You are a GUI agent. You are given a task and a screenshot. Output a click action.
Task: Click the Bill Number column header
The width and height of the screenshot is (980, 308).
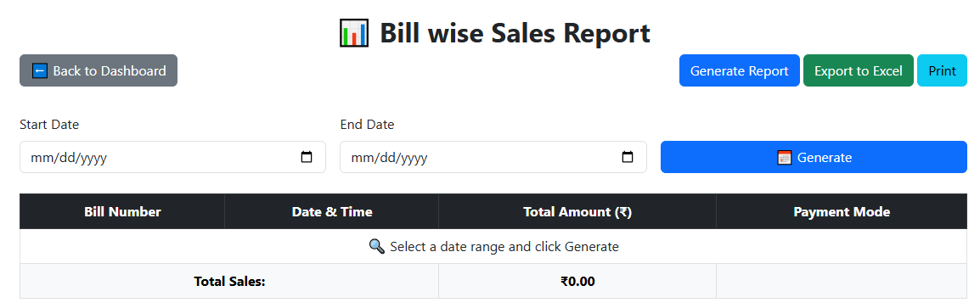point(122,212)
